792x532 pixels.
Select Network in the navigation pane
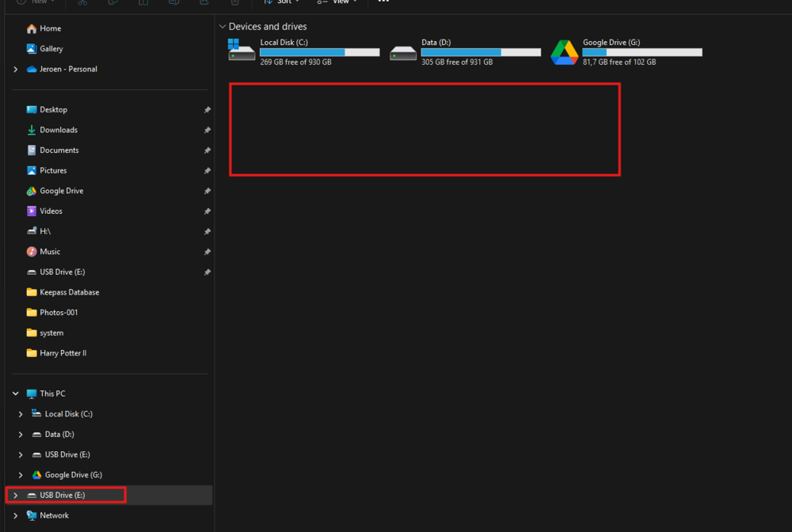point(48,515)
